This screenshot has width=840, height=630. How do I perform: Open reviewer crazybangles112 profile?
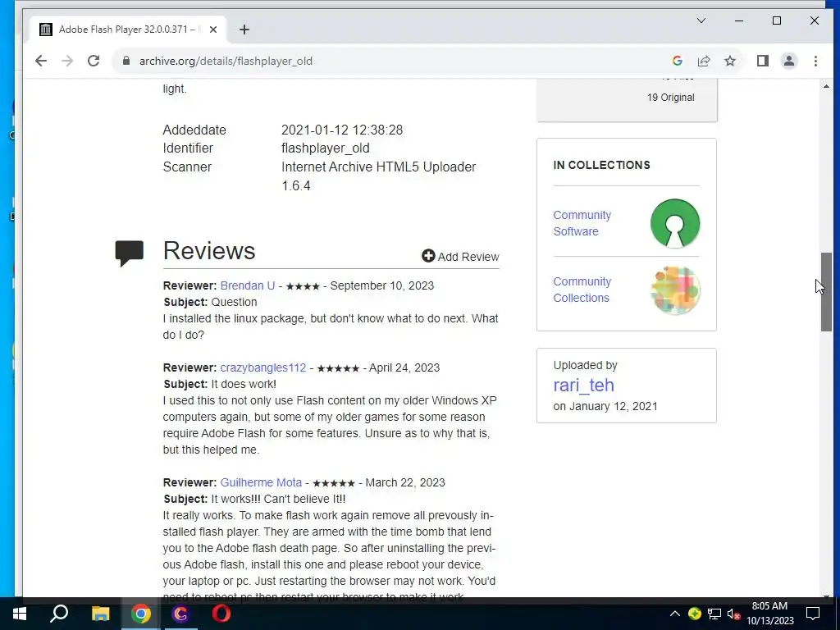(x=263, y=367)
